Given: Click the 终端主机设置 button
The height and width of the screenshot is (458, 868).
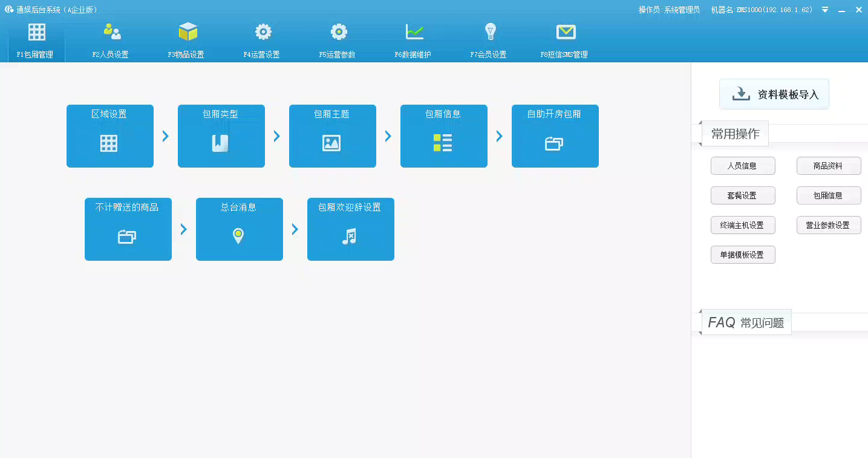Looking at the screenshot, I should tap(743, 225).
